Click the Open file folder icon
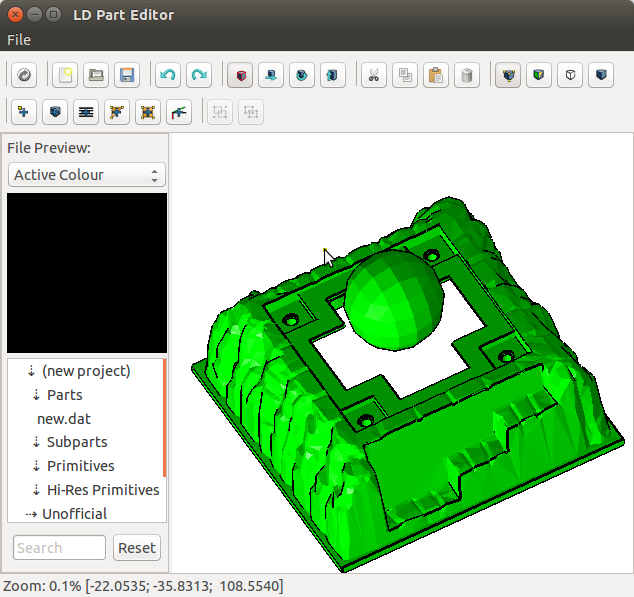634x597 pixels. click(96, 75)
